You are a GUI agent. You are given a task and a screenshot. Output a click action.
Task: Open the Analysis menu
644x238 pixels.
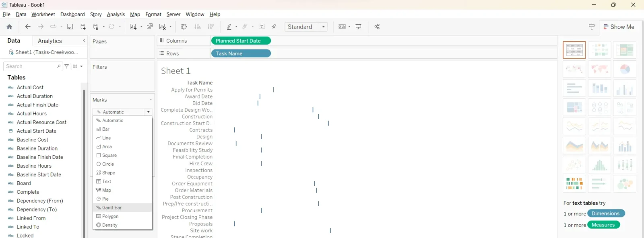116,14
